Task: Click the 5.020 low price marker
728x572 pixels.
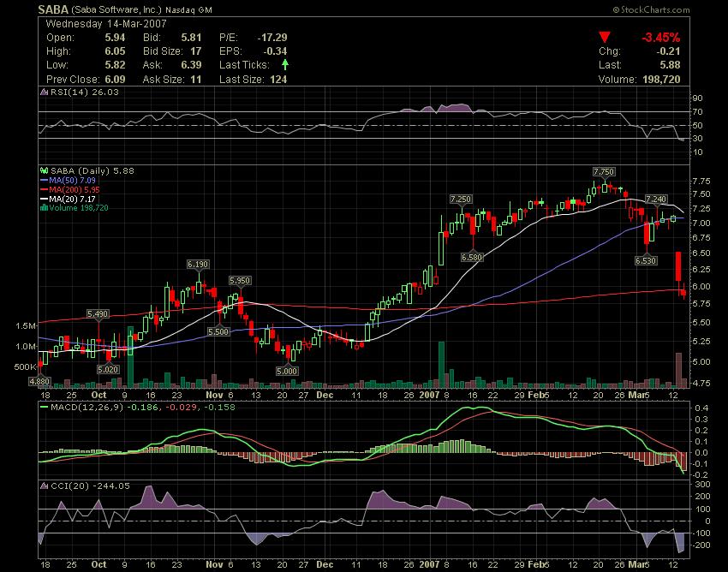Action: coord(108,369)
